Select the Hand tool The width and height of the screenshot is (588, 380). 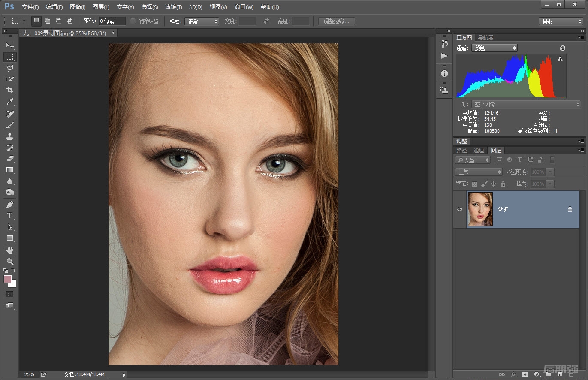tap(10, 250)
